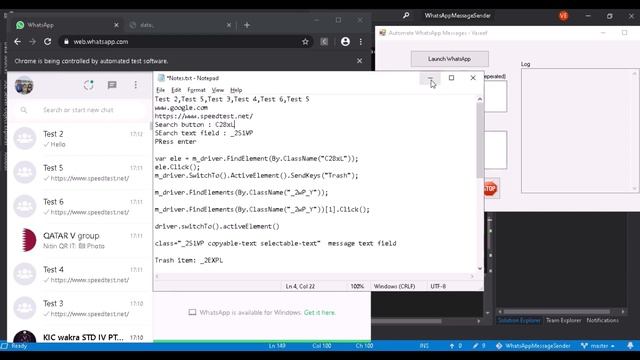Open WhatsApp sidebar menu dots

click(136, 85)
